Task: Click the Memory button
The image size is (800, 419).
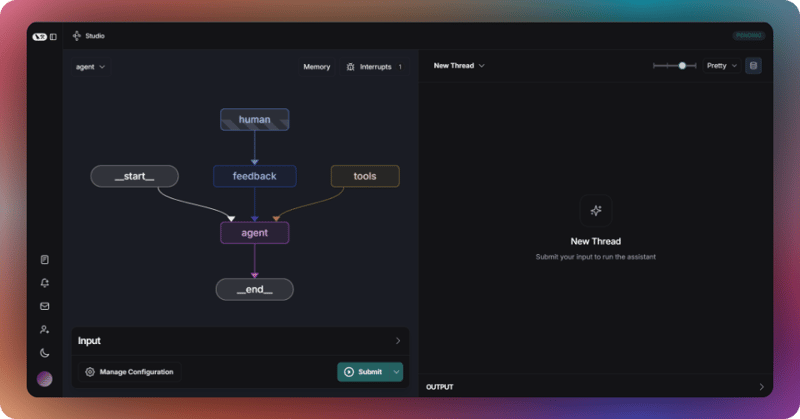Action: [317, 67]
